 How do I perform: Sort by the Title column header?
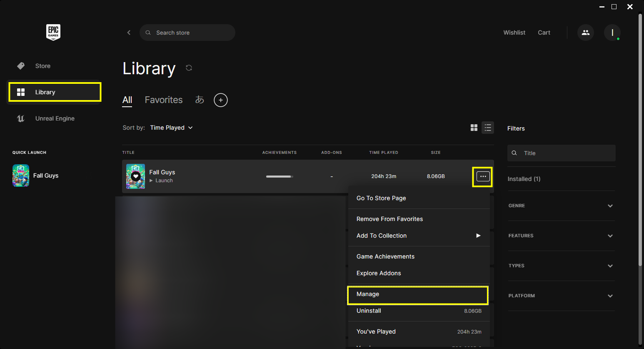tap(128, 153)
